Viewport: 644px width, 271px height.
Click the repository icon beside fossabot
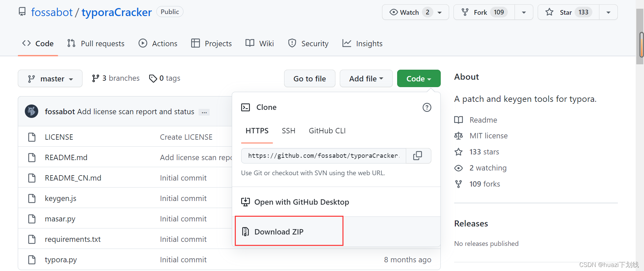click(x=22, y=12)
